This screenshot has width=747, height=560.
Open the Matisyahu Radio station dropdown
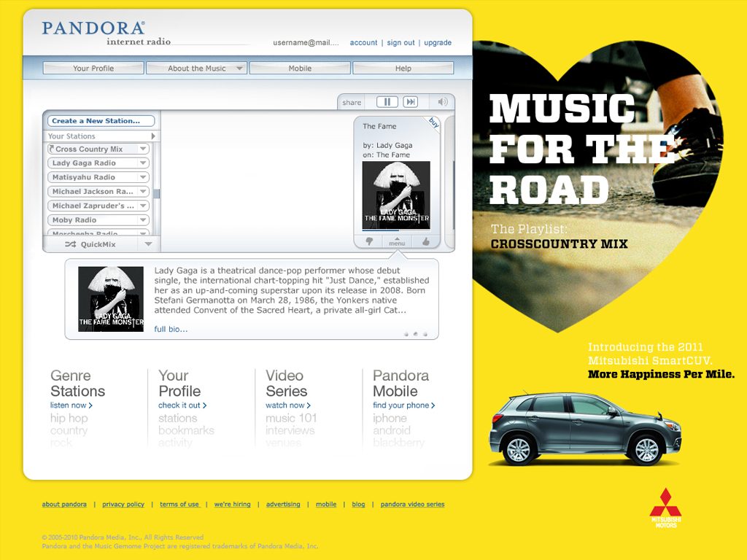tap(143, 177)
